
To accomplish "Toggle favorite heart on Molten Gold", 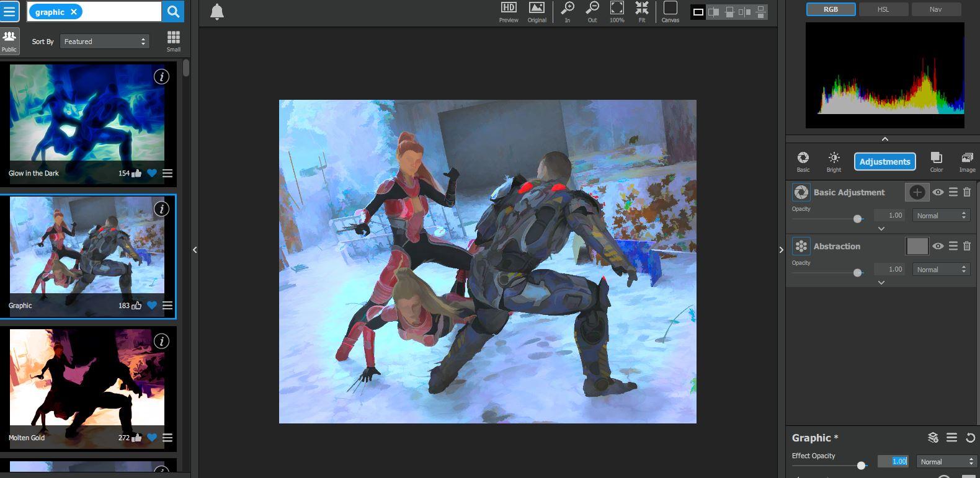I will coord(152,438).
